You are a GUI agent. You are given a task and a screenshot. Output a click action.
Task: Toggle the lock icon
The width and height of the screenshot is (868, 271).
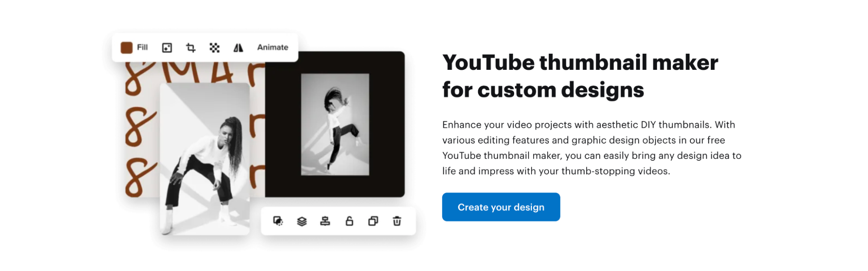349,221
